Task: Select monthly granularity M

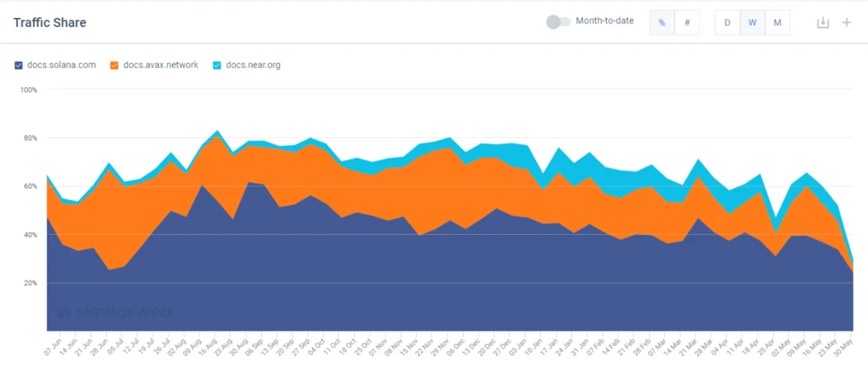Action: (x=777, y=22)
